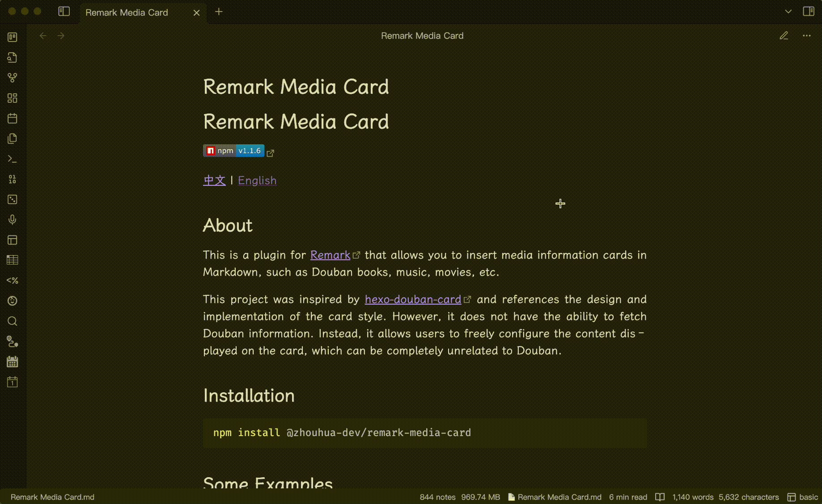Open the English language link
The height and width of the screenshot is (504, 822).
(x=257, y=181)
